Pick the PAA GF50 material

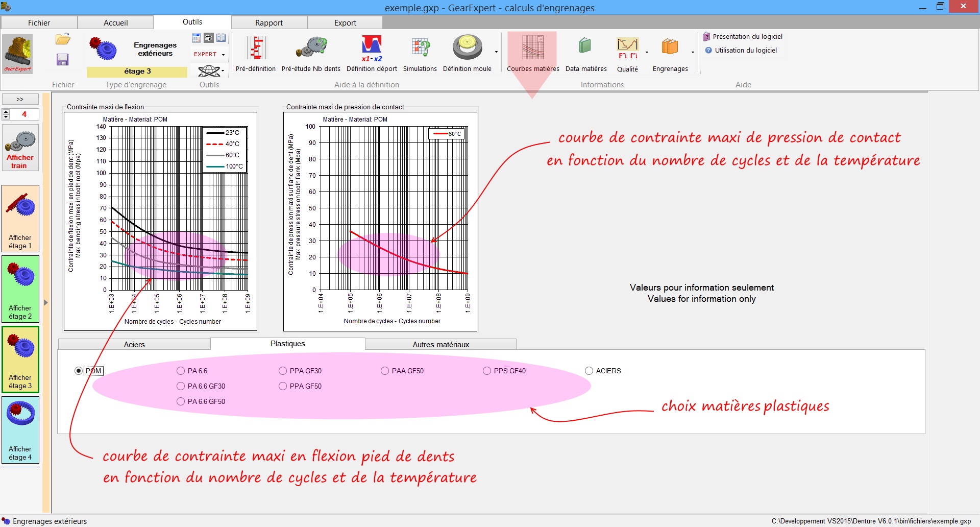click(x=385, y=371)
